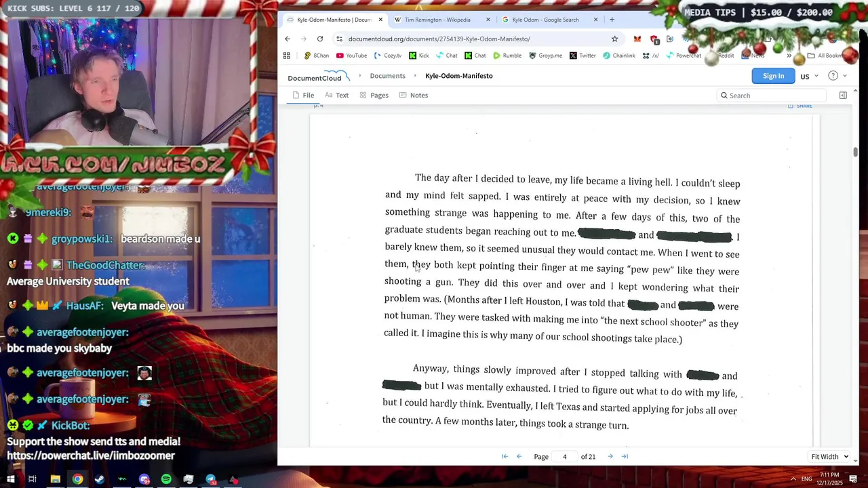Screen dimensions: 868x488
Task: Go back using the browser back arrow
Action: [x=288, y=39]
